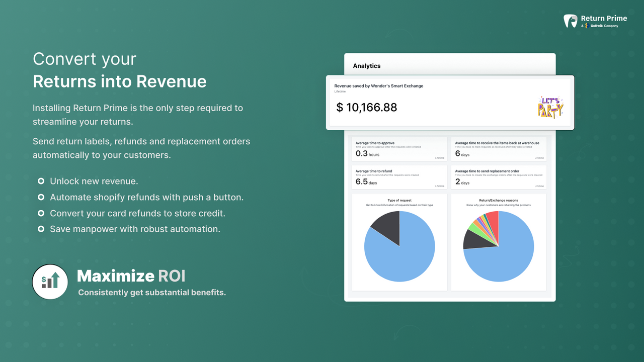The image size is (644, 362).
Task: Click the Returns into Revenue headline
Action: (120, 81)
